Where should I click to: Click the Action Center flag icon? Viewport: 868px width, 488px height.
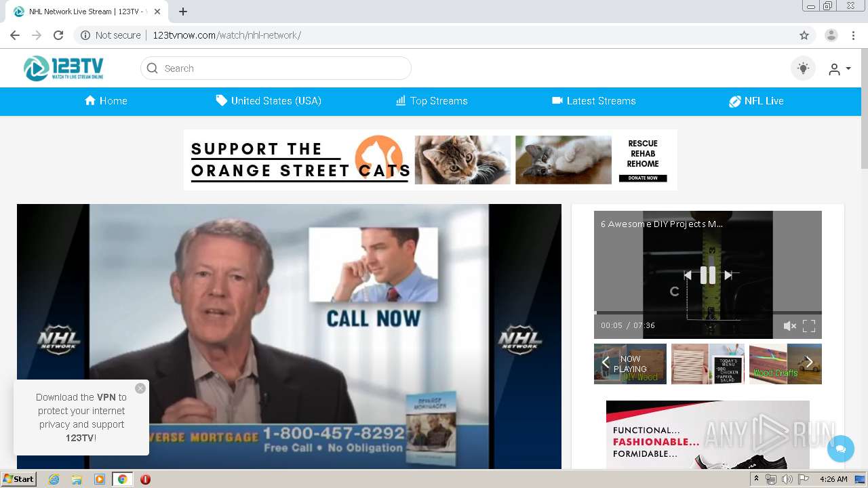click(x=803, y=479)
